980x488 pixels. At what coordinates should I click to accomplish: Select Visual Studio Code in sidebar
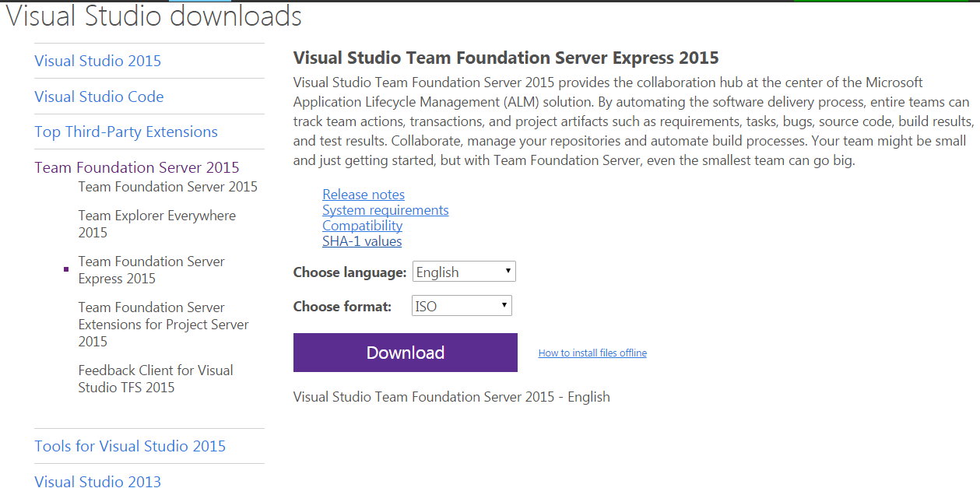coord(99,97)
